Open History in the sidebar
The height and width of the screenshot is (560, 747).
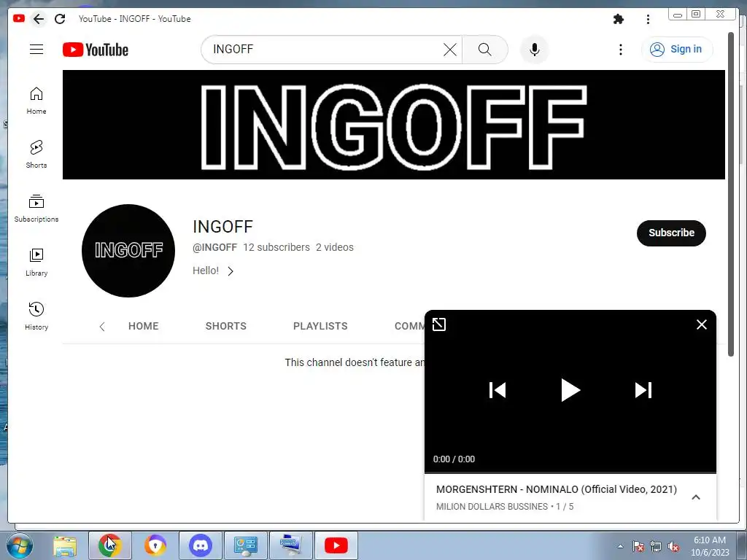pyautogui.click(x=36, y=316)
